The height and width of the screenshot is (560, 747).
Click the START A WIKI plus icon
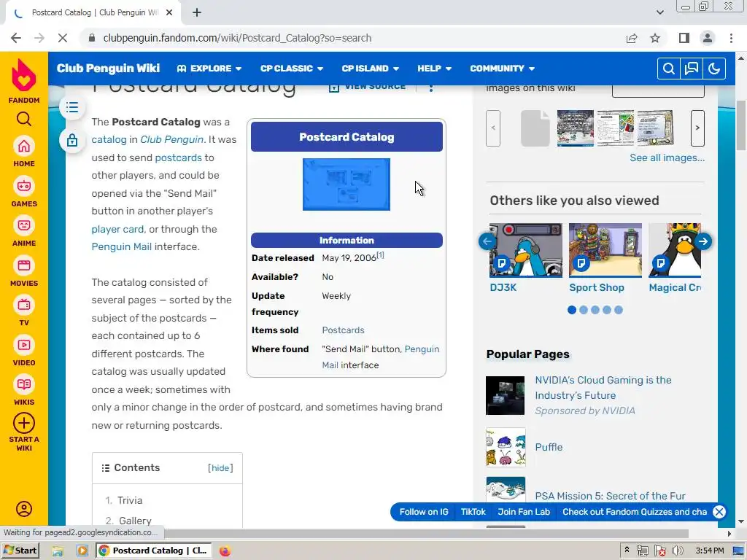pos(24,423)
